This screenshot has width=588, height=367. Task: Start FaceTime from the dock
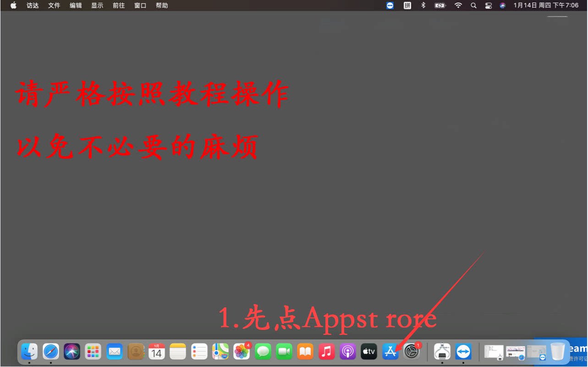pyautogui.click(x=284, y=351)
